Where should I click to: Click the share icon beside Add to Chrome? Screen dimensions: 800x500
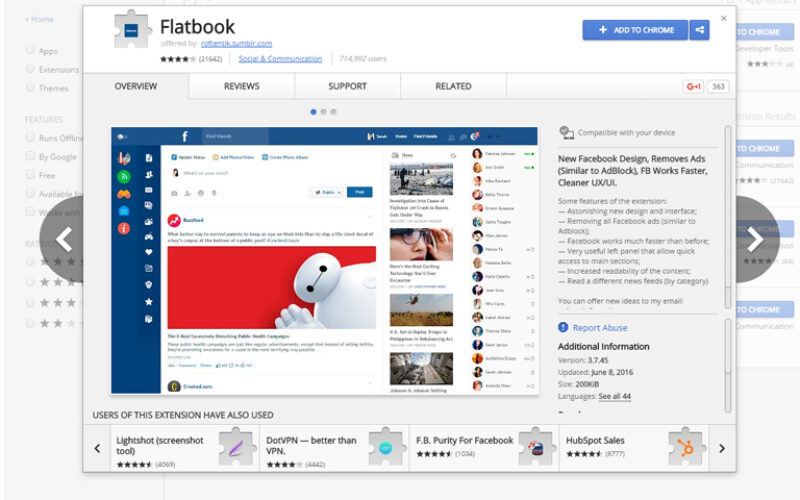pos(700,30)
